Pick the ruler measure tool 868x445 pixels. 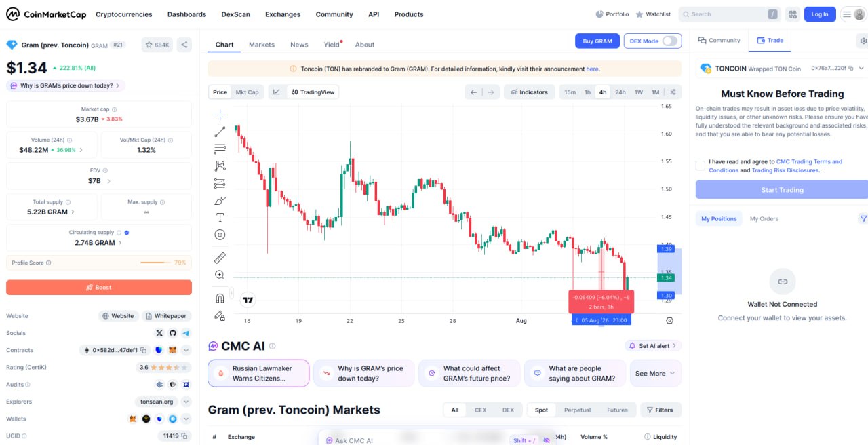click(x=220, y=258)
